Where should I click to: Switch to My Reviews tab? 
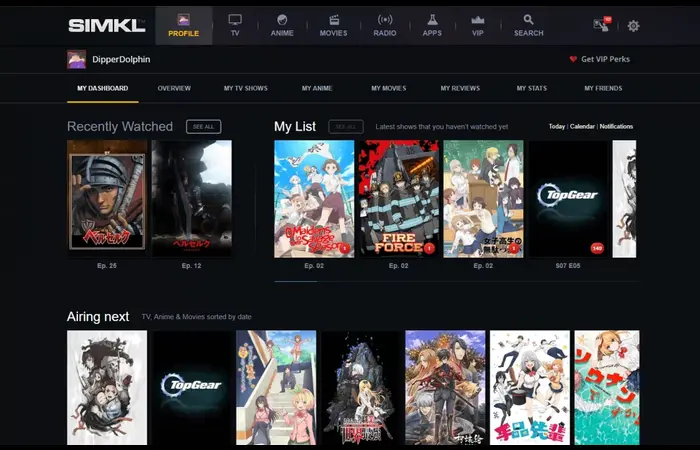(460, 88)
